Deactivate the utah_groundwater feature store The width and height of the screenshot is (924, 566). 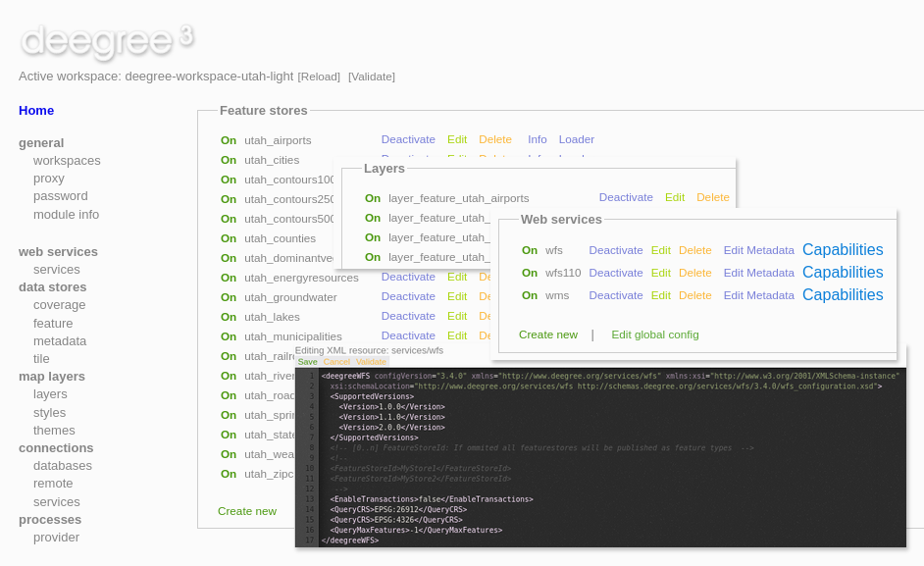[408, 296]
